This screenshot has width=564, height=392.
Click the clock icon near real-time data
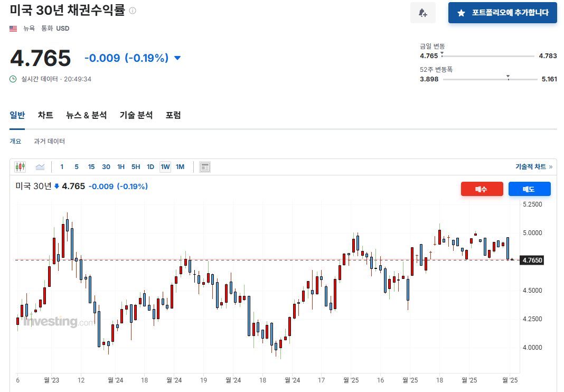[x=13, y=79]
